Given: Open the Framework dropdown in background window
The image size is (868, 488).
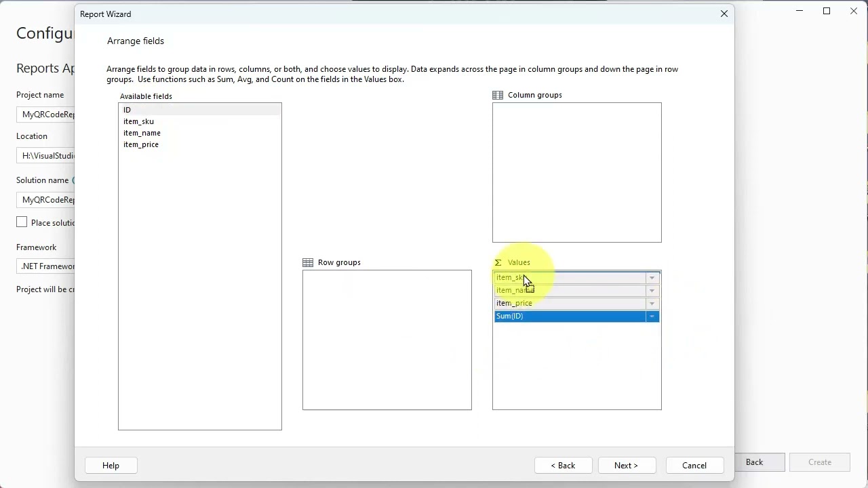Looking at the screenshot, I should [x=45, y=266].
